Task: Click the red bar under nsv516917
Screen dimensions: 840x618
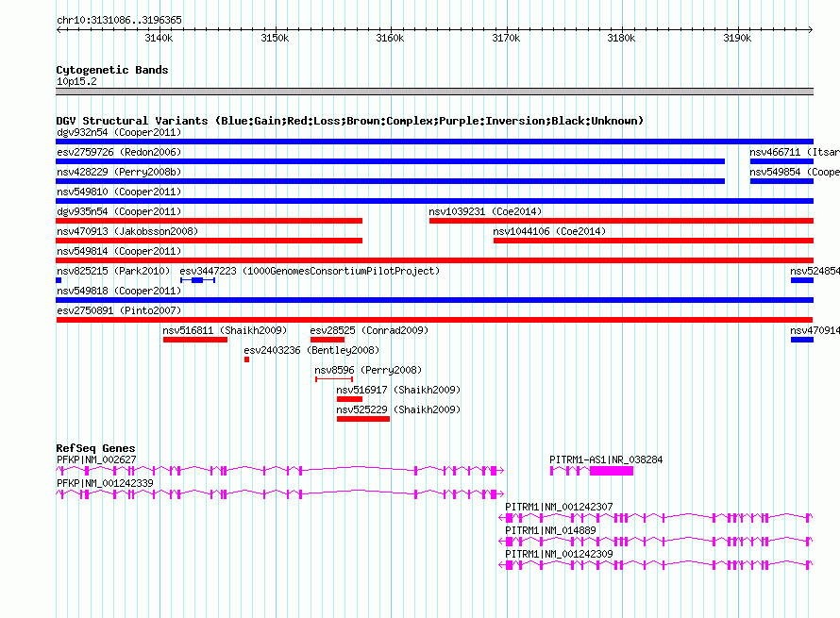Action: coord(349,399)
